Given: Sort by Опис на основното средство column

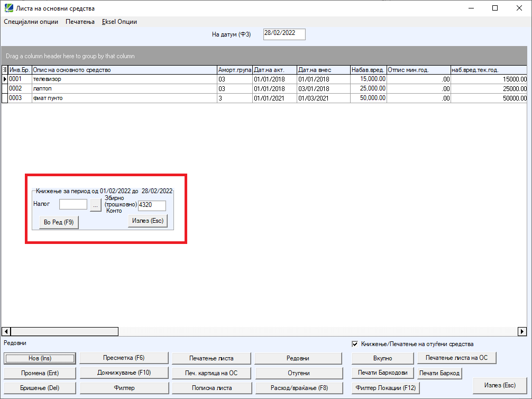Looking at the screenshot, I should coord(124,70).
